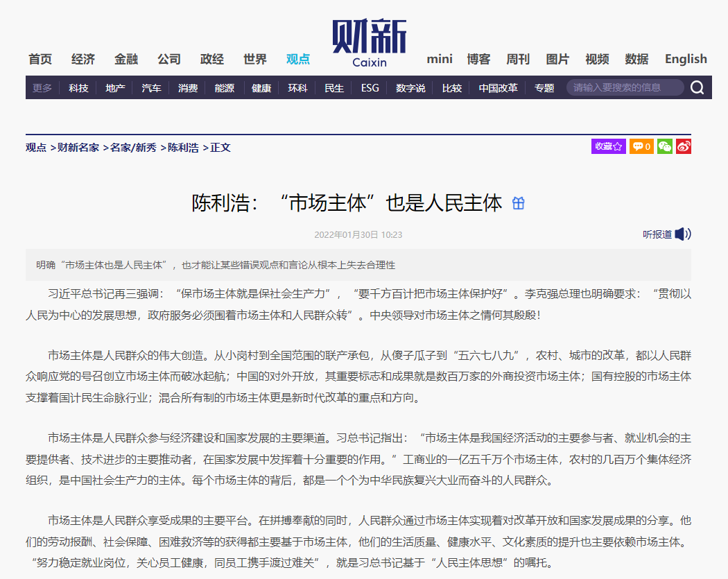This screenshot has width=728, height=579.
Task: Open the 中国改革 section
Action: pos(498,88)
